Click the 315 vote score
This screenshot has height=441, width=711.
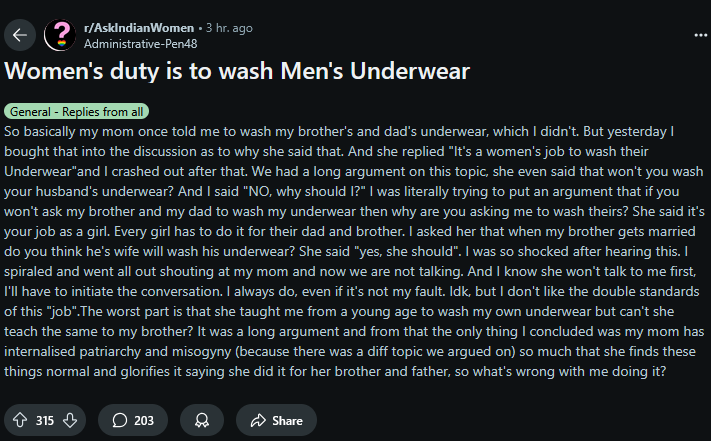click(x=45, y=421)
